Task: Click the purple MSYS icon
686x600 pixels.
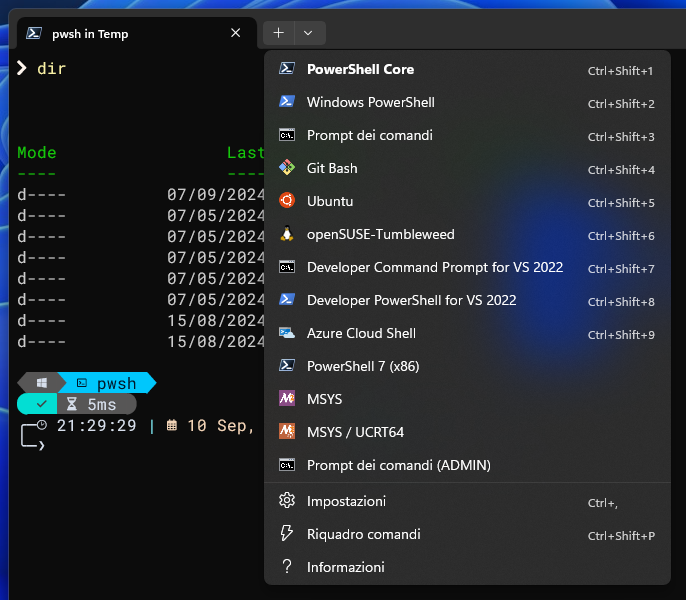Action: tap(287, 398)
